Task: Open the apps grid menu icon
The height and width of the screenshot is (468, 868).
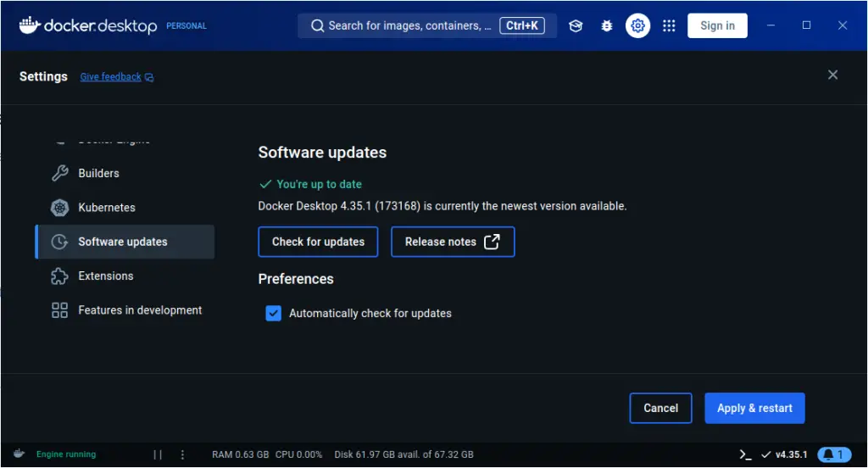Action: click(669, 25)
